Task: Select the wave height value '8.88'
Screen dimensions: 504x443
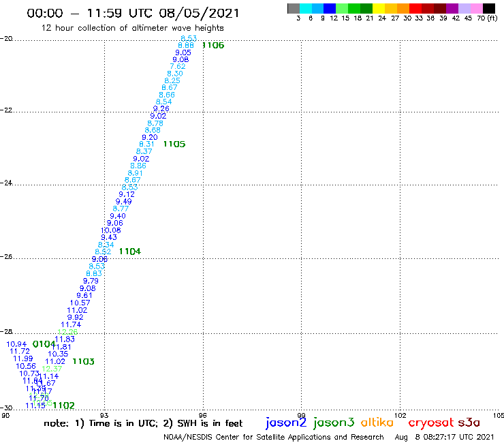Action: (x=186, y=46)
